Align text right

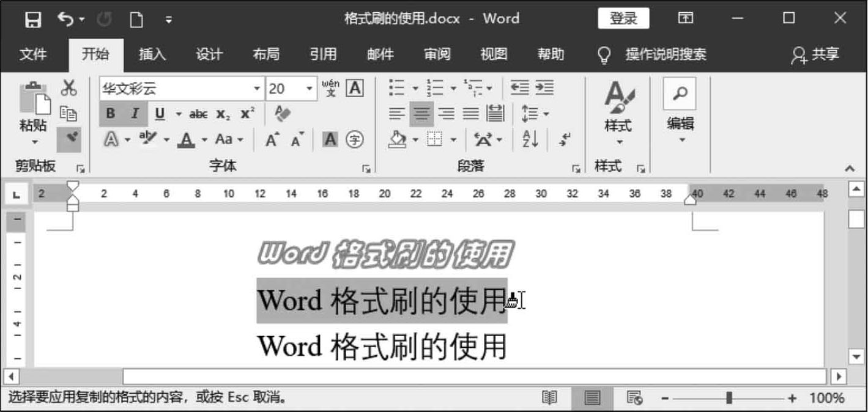(447, 114)
